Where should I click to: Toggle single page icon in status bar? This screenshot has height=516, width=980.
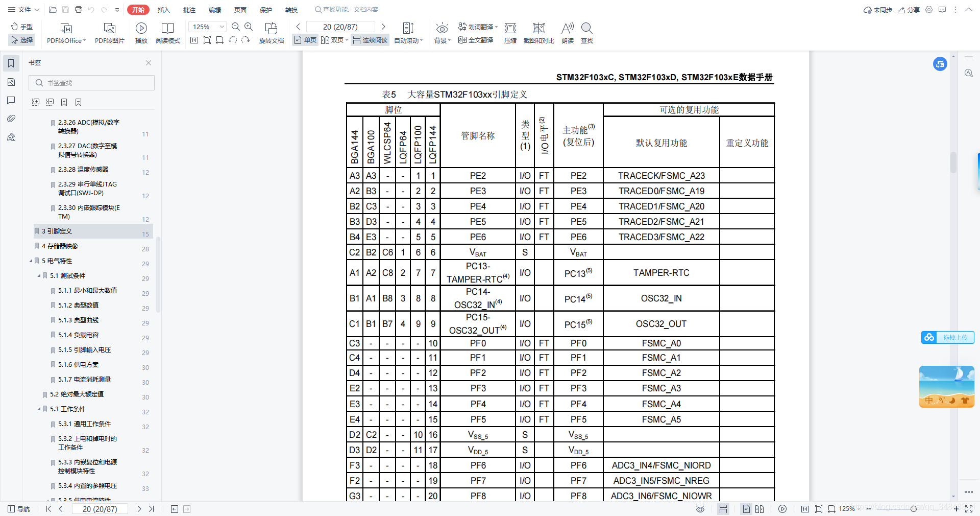point(746,509)
